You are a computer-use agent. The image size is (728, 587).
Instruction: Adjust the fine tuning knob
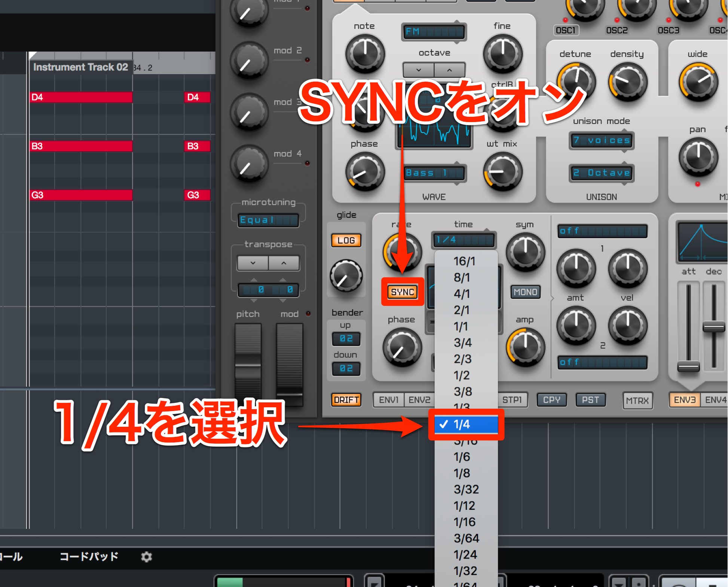coord(503,54)
